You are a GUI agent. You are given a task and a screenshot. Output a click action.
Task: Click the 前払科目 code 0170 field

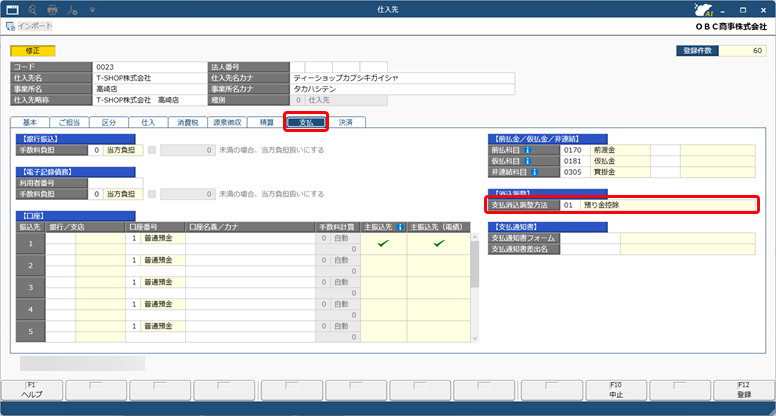pyautogui.click(x=575, y=150)
